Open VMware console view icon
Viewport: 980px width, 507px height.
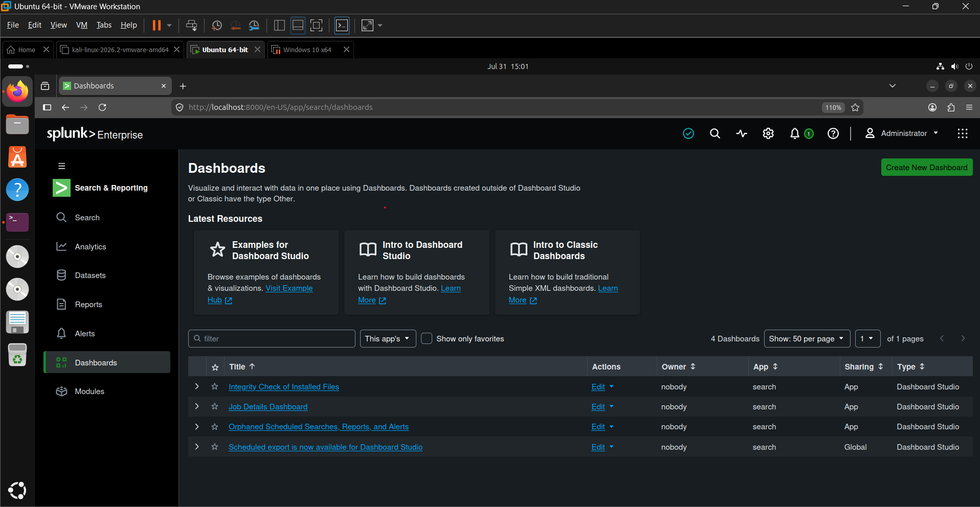(x=342, y=25)
